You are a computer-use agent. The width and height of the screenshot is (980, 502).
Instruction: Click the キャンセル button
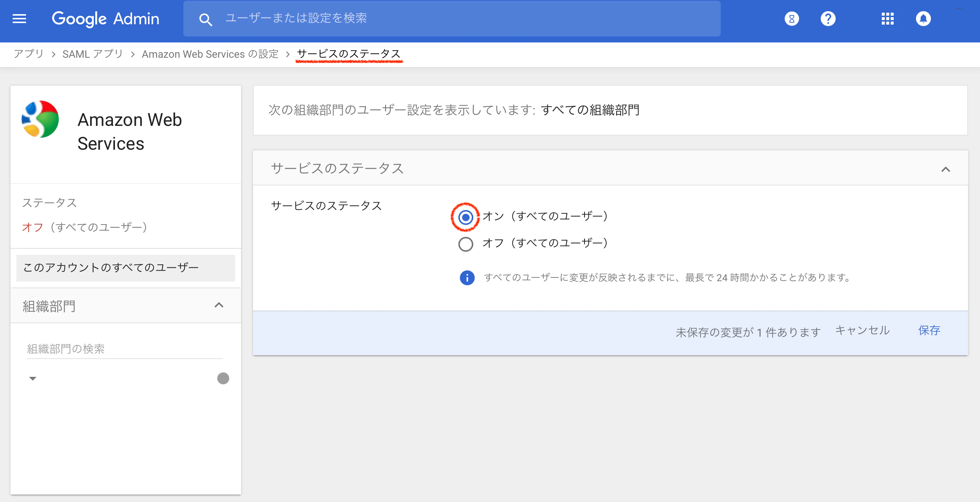pyautogui.click(x=862, y=331)
